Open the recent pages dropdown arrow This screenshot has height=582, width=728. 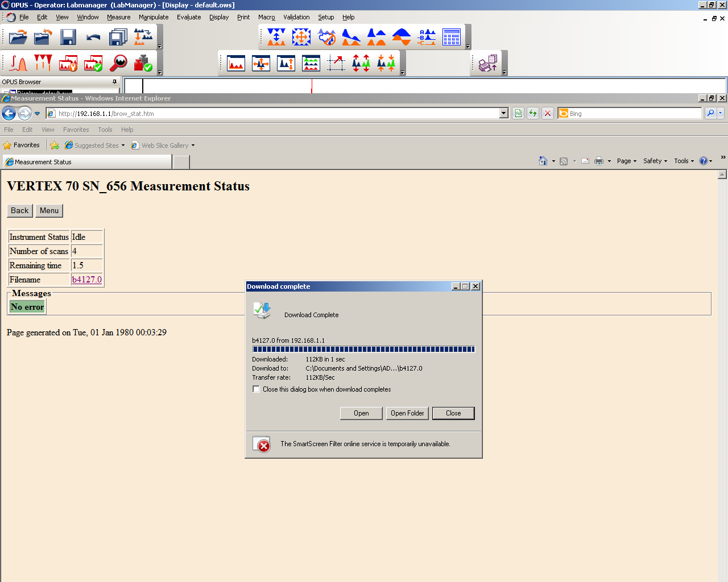coord(38,114)
